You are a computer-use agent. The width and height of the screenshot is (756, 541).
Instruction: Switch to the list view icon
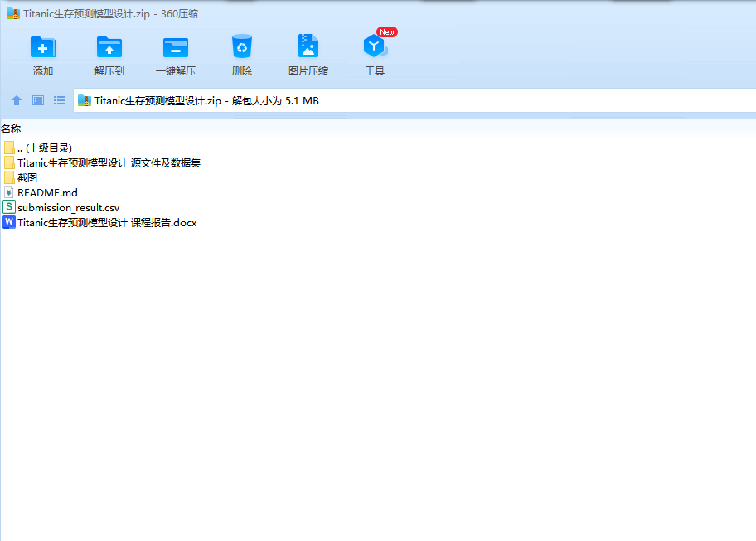click(60, 100)
